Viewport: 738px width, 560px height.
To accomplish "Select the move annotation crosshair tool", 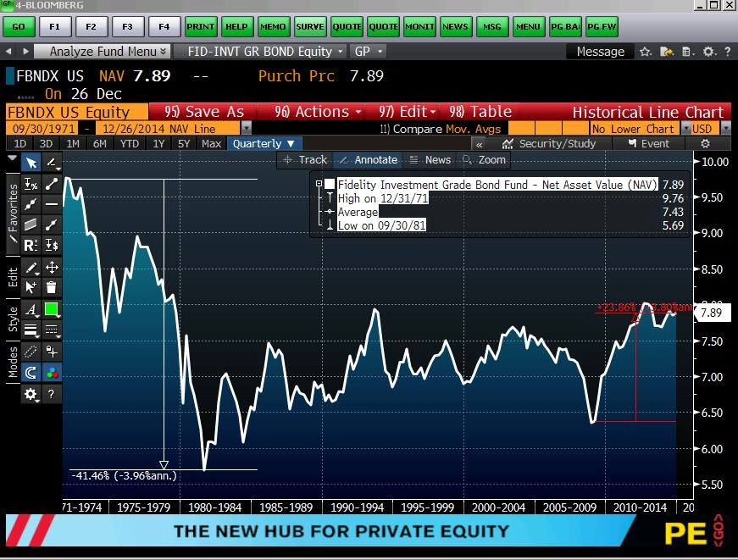I will click(x=52, y=268).
